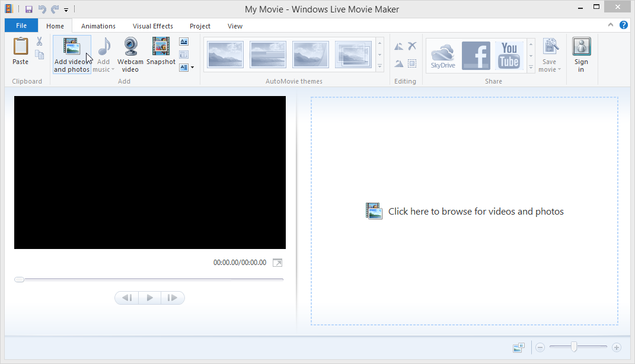Share the movie to YouTube
The width and height of the screenshot is (635, 364).
point(509,55)
